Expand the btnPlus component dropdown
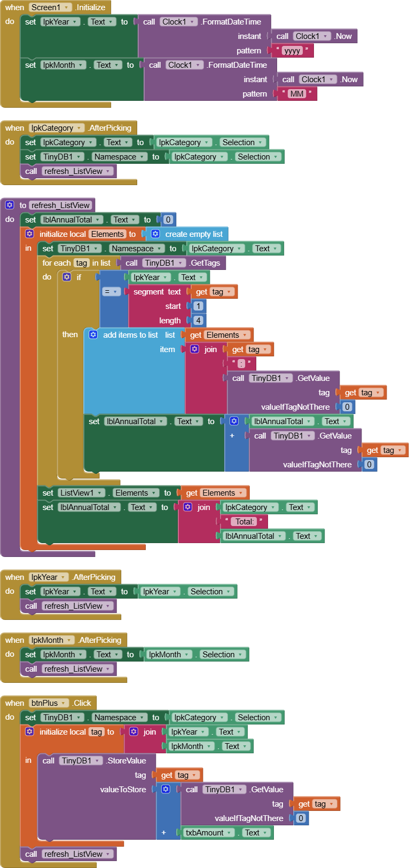 point(49,703)
